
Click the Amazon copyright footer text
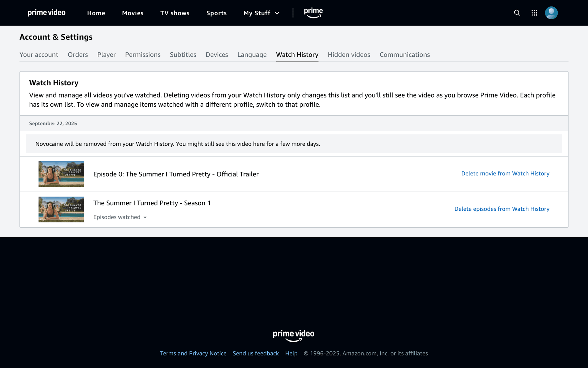366,353
